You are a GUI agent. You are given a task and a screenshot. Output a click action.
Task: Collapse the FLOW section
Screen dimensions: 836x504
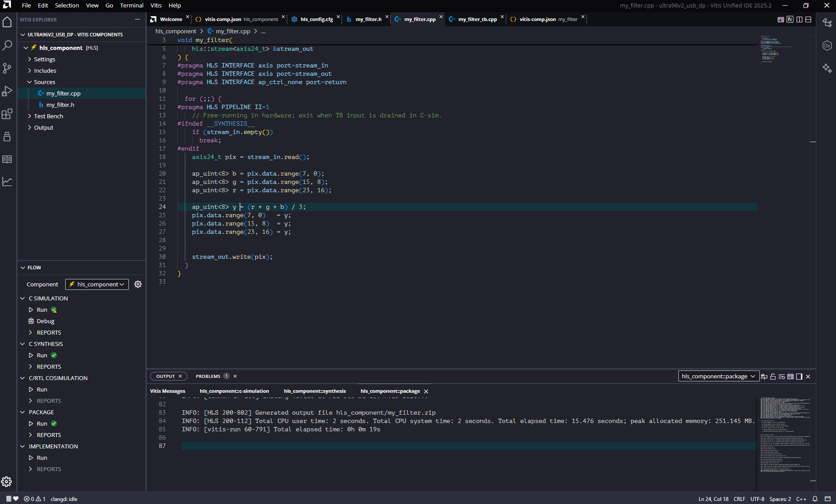(23, 268)
